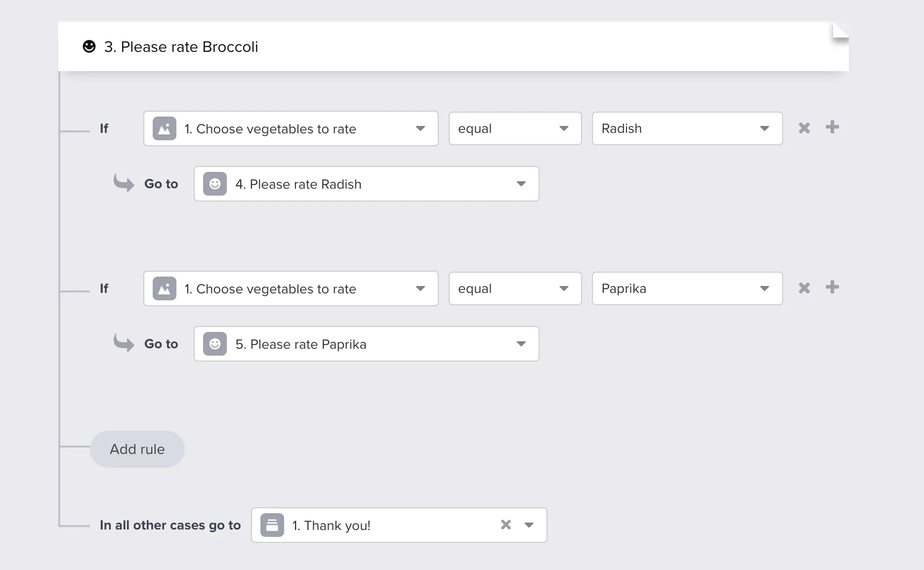924x570 pixels.
Task: Open the 'equal' operator dropdown in Radish rule
Action: pos(563,129)
